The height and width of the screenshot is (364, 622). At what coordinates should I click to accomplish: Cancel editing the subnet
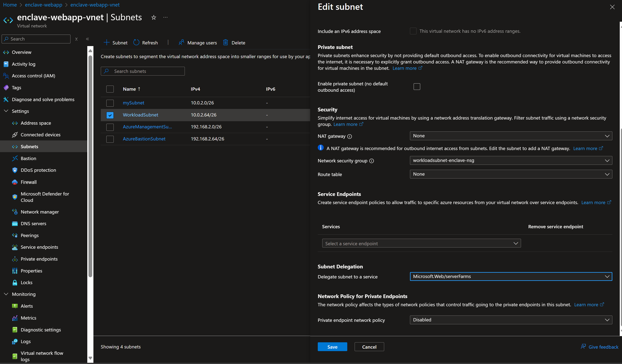tap(369, 347)
